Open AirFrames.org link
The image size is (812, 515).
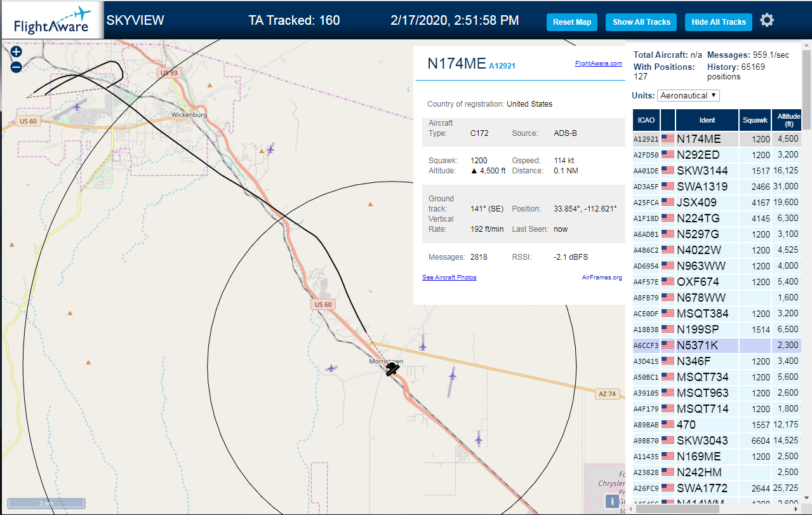point(602,278)
